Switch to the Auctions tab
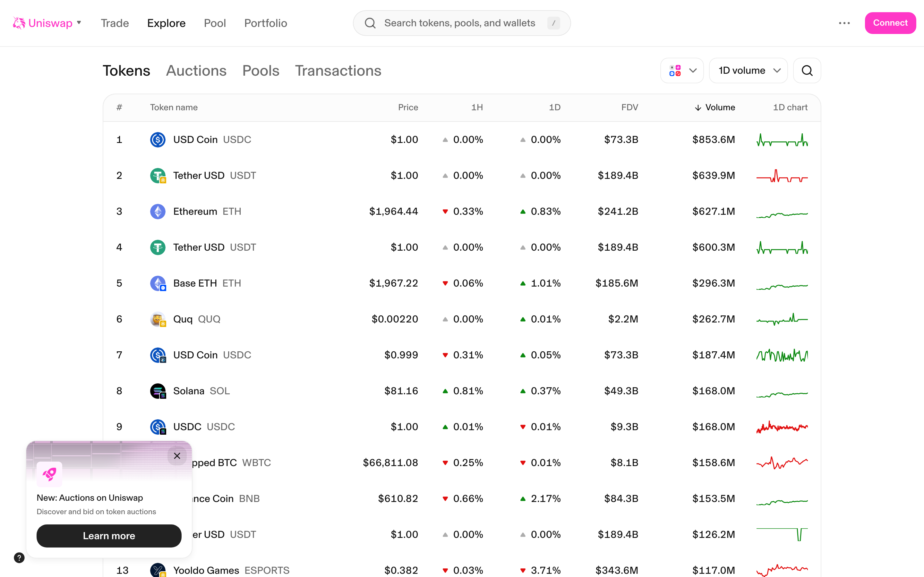 tap(196, 71)
